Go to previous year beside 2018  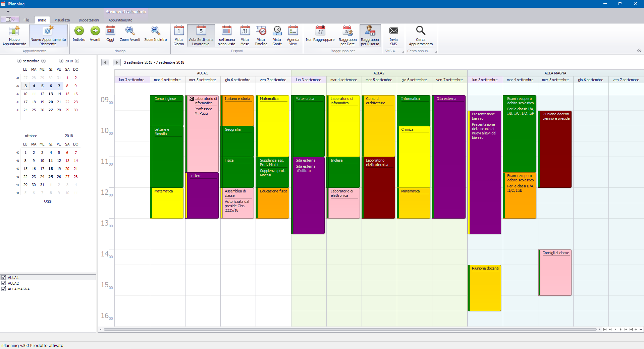point(61,61)
